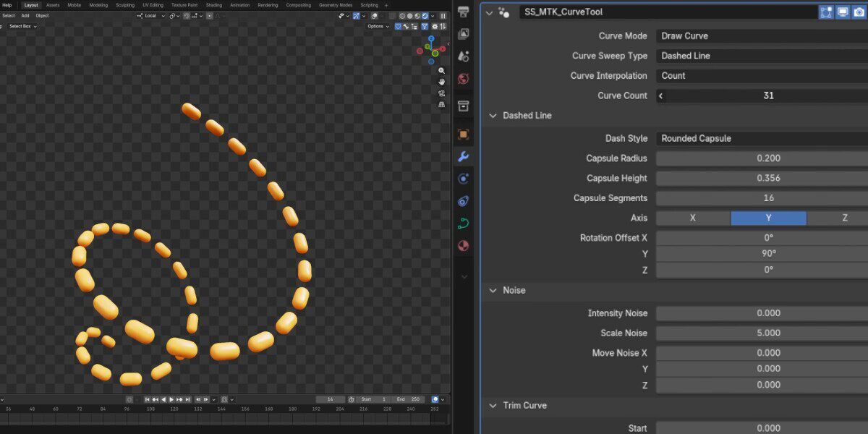Click the current frame 14 field
868x434 pixels.
331,399
